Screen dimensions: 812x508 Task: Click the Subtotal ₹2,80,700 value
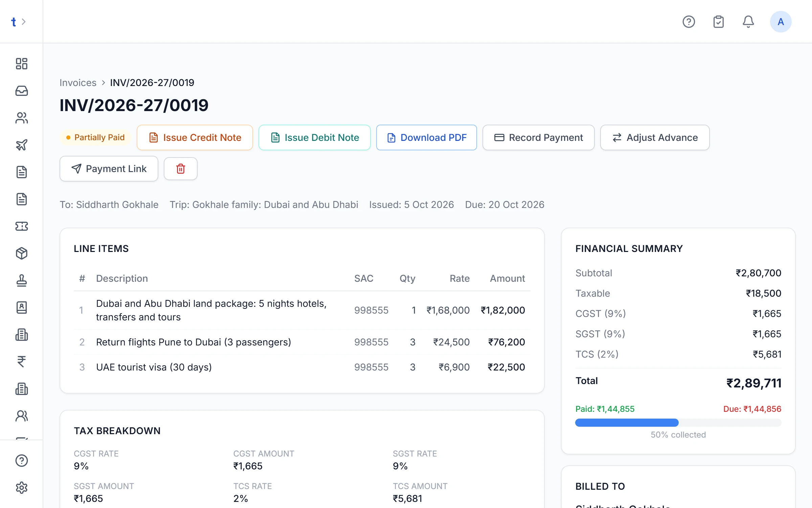coord(759,273)
